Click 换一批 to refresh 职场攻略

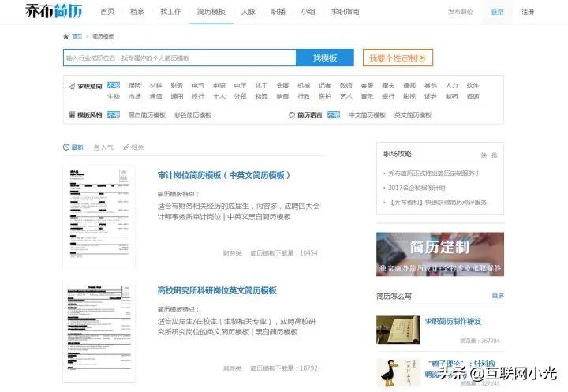coord(489,155)
